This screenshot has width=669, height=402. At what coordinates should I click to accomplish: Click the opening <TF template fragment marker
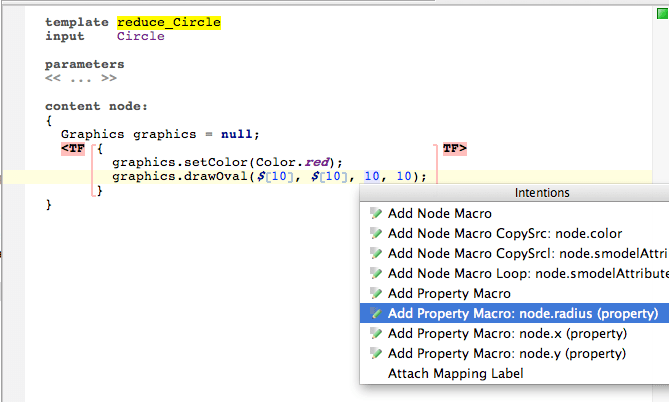click(73, 149)
